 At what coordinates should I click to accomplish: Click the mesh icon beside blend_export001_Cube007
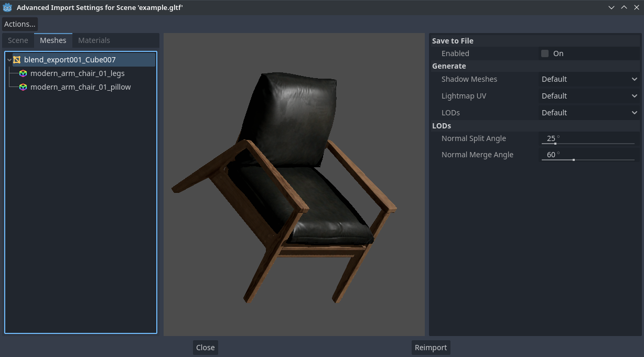tap(17, 59)
